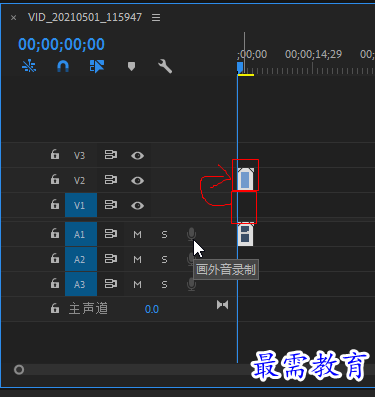Click the timeline zoom scrollbar handle
Viewport: 375px width, 397px height.
point(19,370)
